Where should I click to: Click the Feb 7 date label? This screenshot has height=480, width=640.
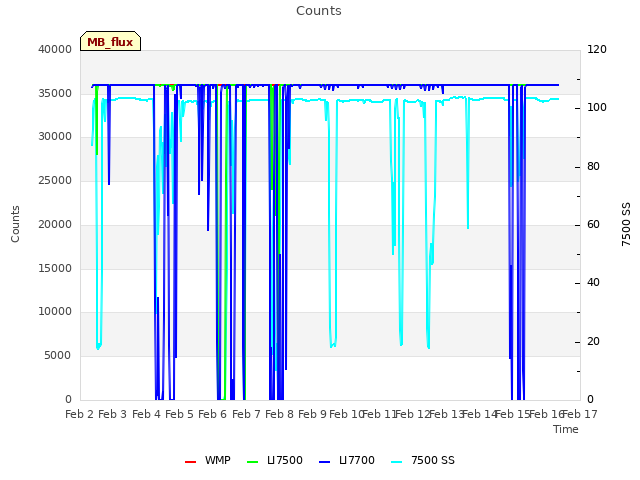(246, 415)
